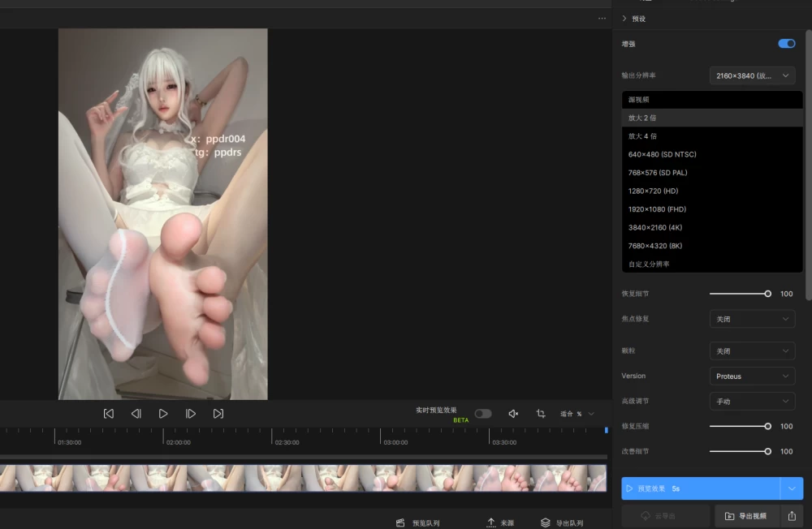Jump to the first frame

click(x=109, y=414)
